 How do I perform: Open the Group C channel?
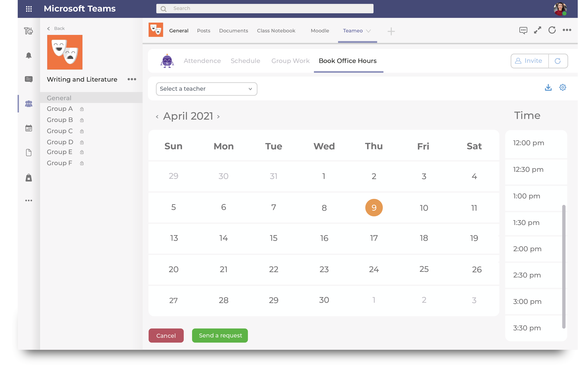tap(60, 131)
